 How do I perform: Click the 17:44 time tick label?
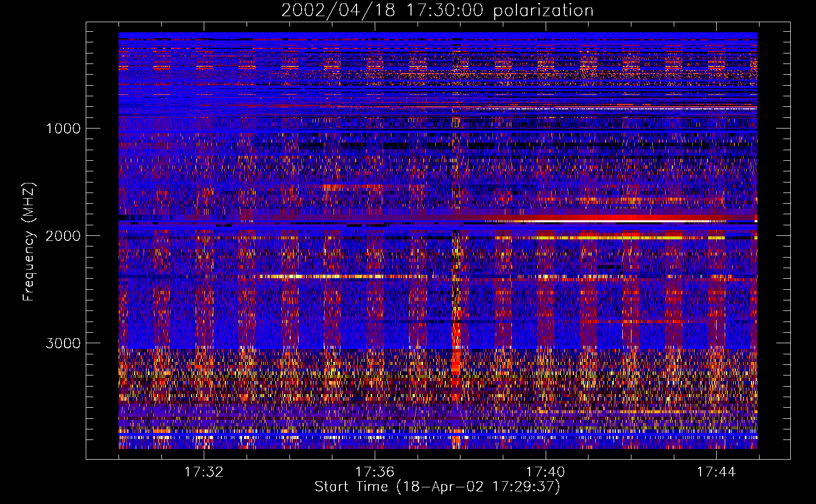click(717, 472)
